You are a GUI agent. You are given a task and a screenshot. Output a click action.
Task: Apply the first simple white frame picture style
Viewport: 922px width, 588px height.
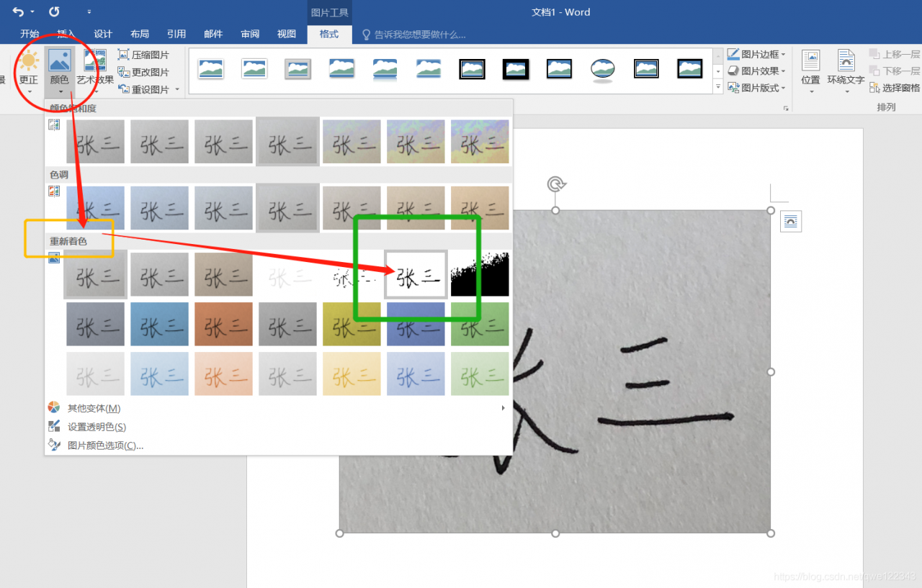click(211, 69)
